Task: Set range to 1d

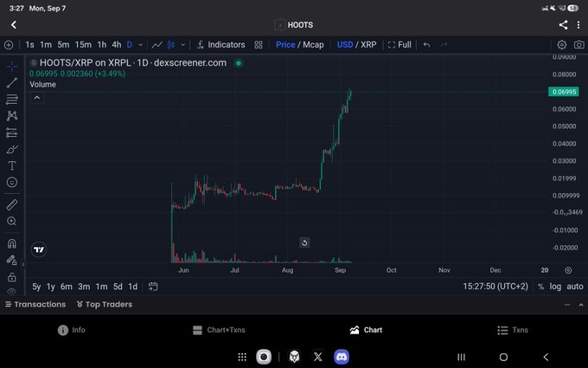Action: click(x=133, y=287)
